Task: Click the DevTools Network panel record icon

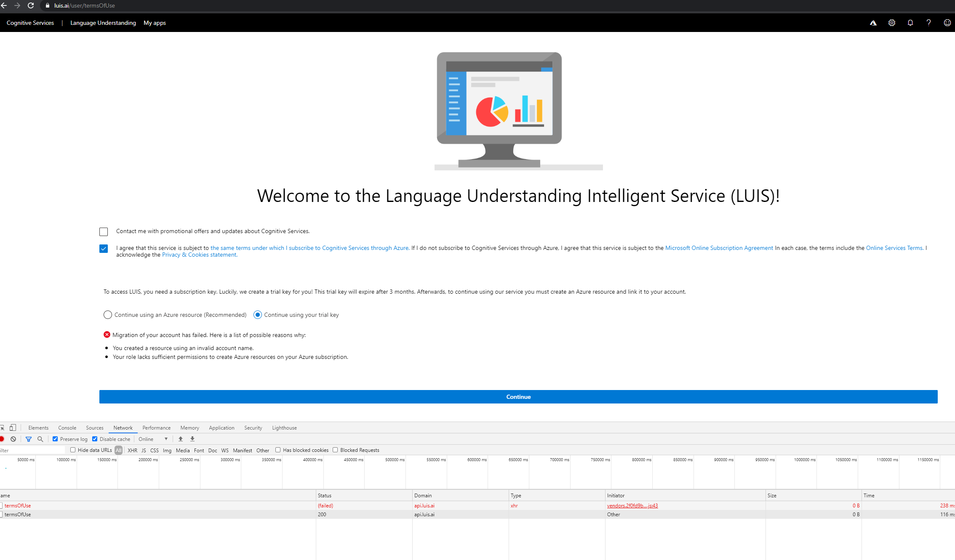Action: (x=3, y=439)
